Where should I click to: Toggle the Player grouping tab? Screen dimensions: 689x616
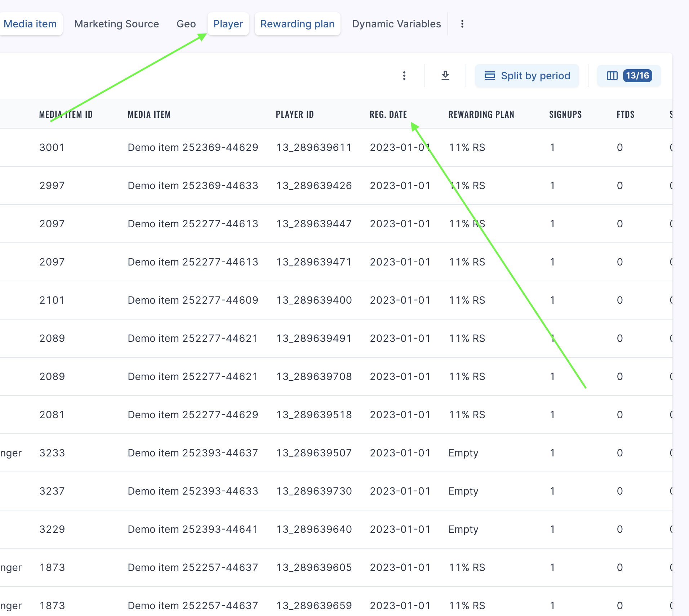click(x=228, y=24)
